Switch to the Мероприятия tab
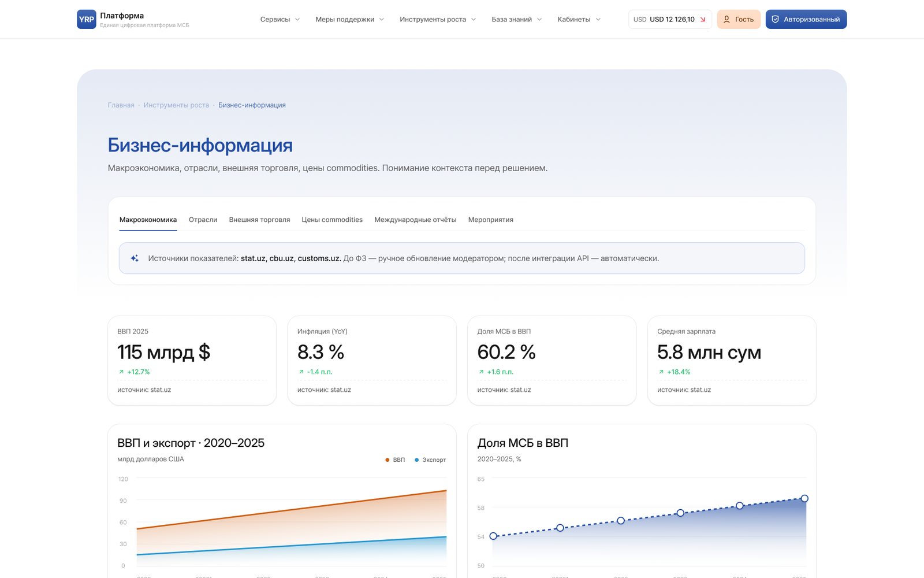This screenshot has height=578, width=924. [x=490, y=220]
